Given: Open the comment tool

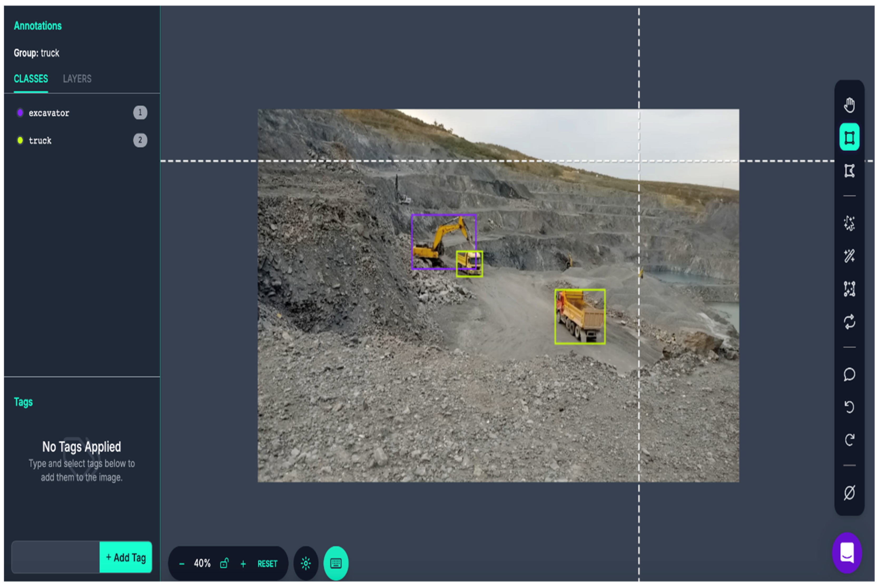Looking at the screenshot, I should coord(849,374).
